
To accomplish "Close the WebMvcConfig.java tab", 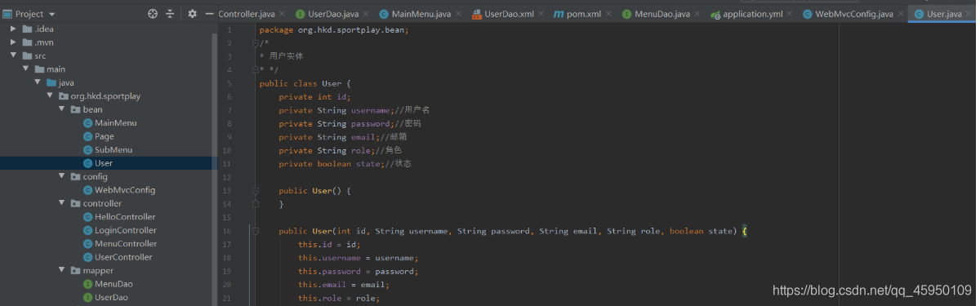I will [900, 15].
